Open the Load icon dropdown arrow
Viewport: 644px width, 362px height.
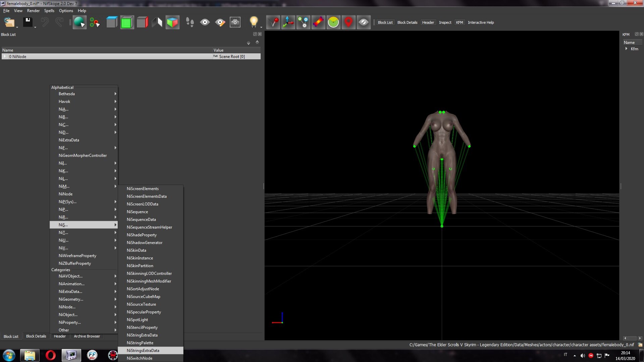(17, 27)
